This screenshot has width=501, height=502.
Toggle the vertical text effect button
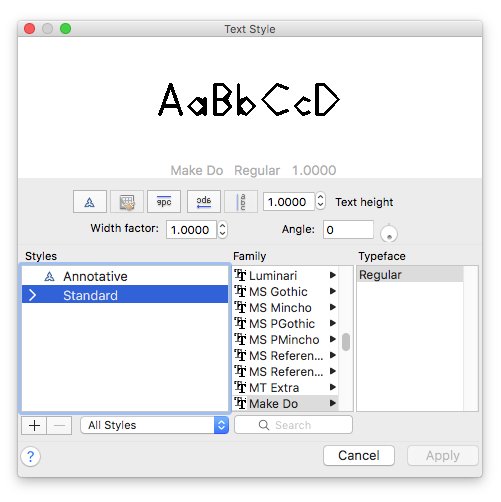241,202
